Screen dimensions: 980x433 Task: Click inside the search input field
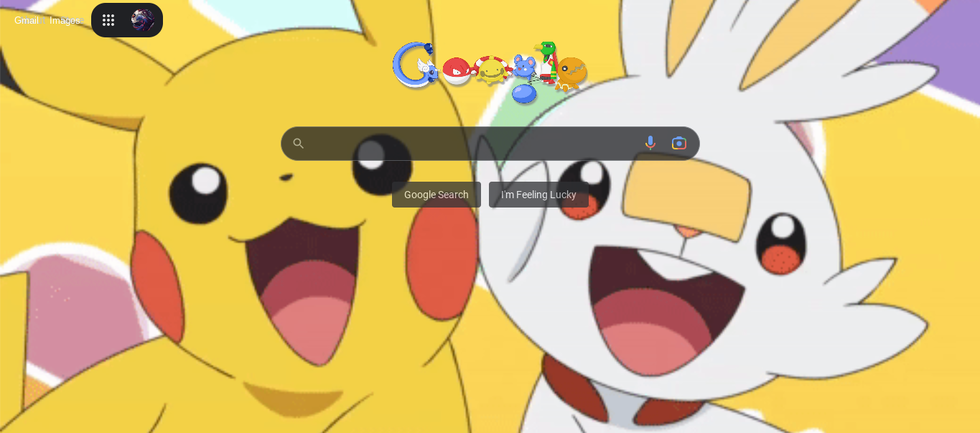467,143
